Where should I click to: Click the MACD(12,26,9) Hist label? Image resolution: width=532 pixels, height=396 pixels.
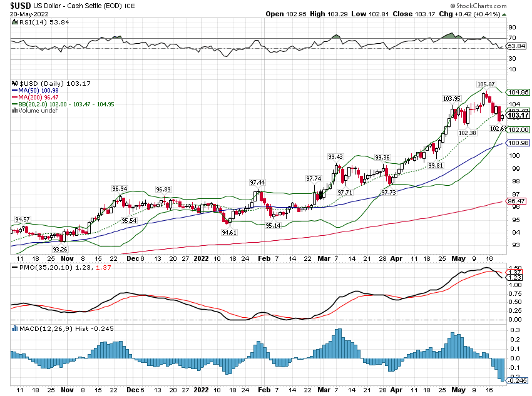click(x=41, y=328)
